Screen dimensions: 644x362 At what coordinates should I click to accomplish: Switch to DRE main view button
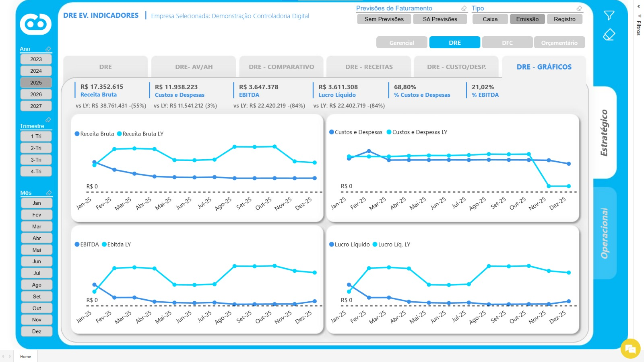(x=455, y=43)
